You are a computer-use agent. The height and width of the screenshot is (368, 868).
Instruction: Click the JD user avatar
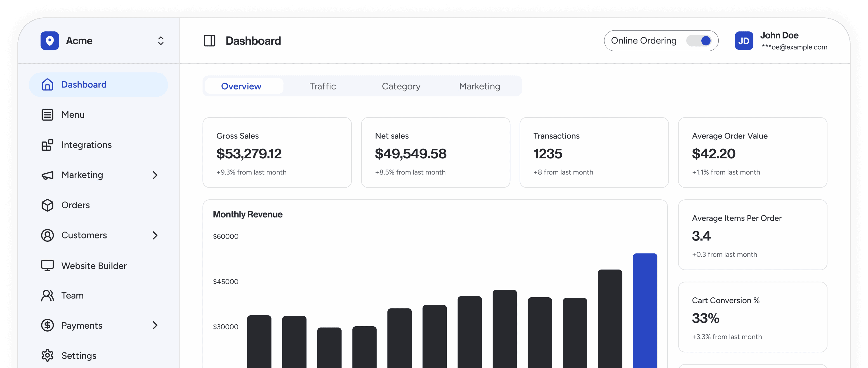[744, 40]
